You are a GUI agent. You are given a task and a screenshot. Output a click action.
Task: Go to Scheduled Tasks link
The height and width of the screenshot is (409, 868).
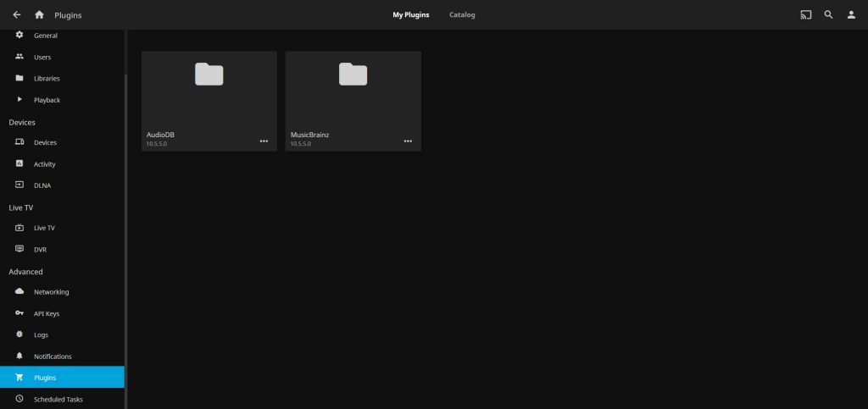coord(62,399)
